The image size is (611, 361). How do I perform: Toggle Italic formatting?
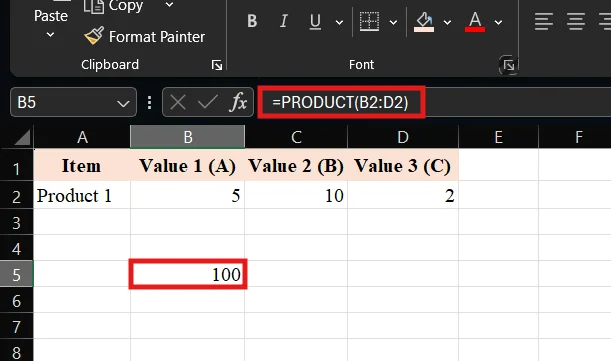284,21
